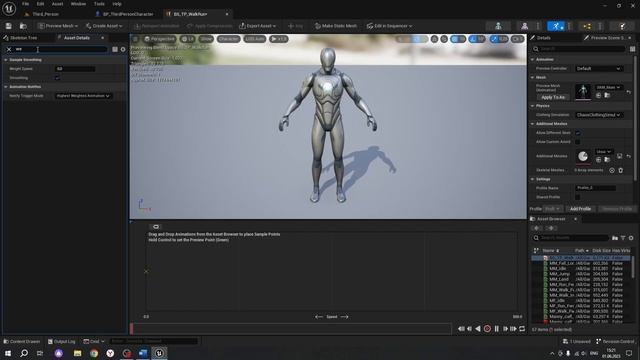Jump to the start of the timeline
The width and height of the screenshot is (640, 360).
461,329
